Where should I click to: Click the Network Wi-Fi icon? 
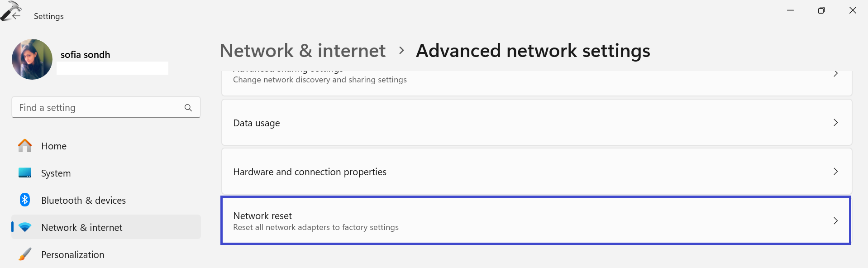click(x=25, y=227)
